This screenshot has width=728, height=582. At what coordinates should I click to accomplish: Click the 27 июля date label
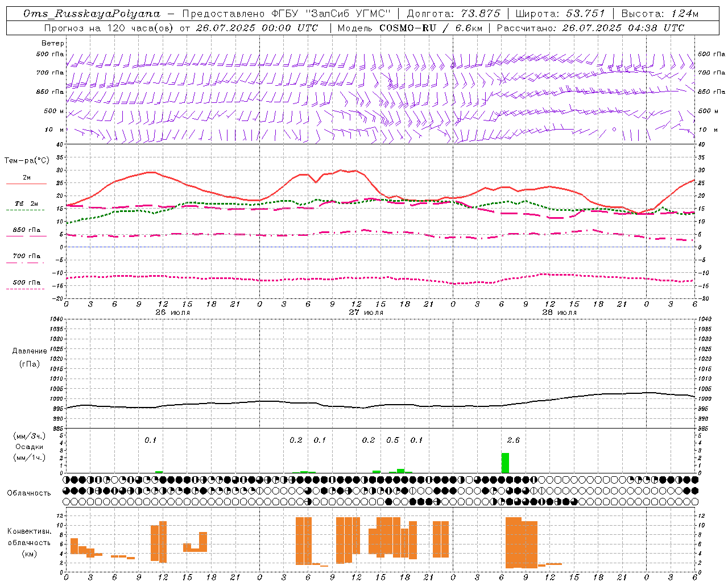coord(366,313)
